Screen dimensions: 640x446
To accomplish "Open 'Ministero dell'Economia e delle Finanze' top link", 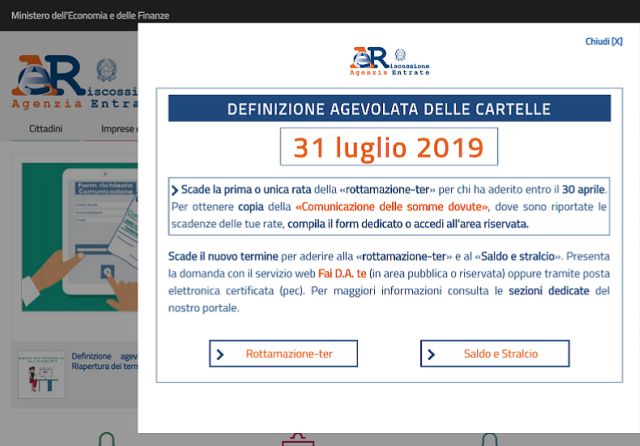I will (x=90, y=16).
